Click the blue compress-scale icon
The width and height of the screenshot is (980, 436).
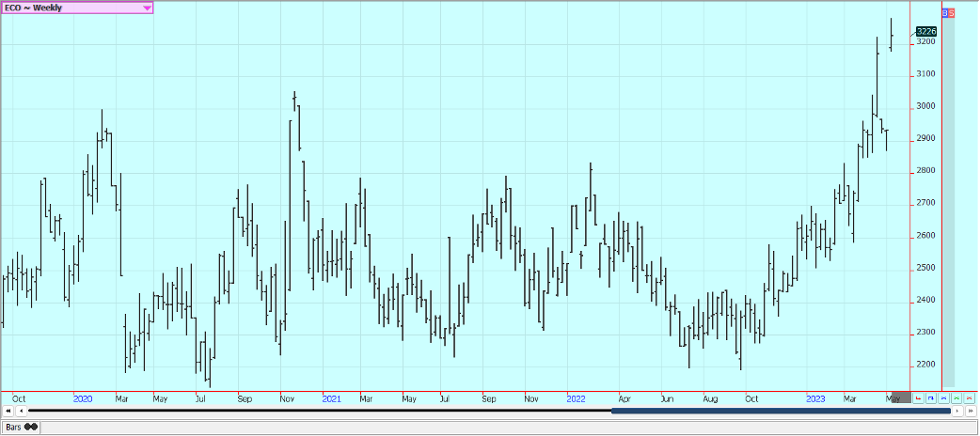coord(943,397)
